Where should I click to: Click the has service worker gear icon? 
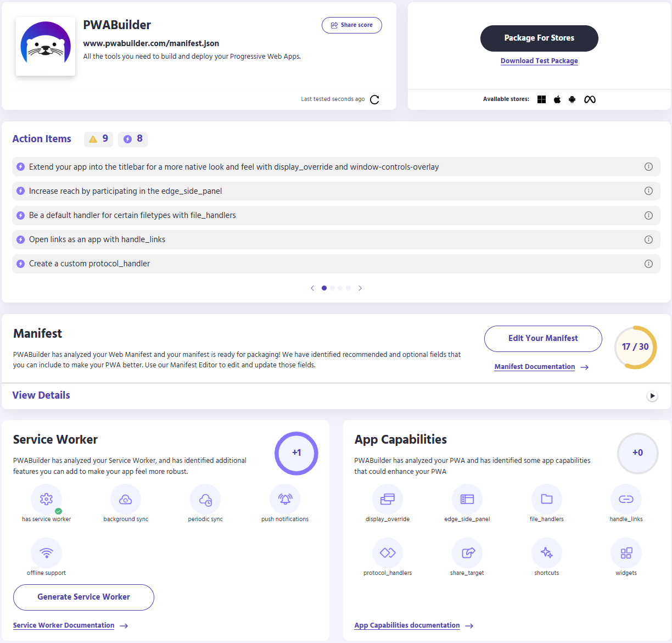pyautogui.click(x=46, y=499)
